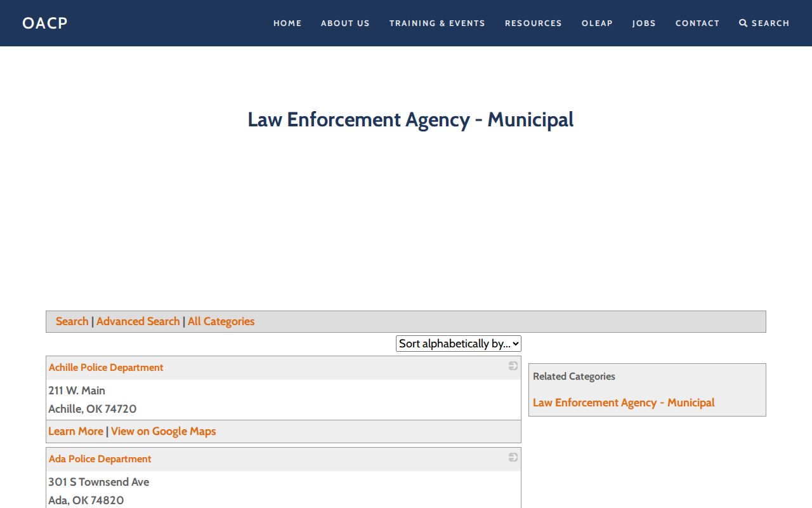Open the About Us menu
This screenshot has height=508, width=812.
345,23
